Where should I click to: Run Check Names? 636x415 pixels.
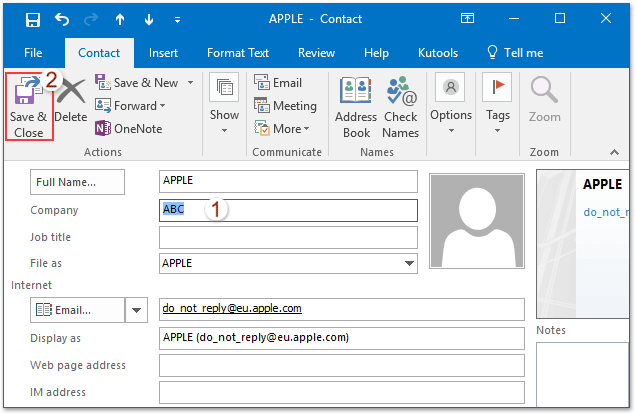pyautogui.click(x=401, y=107)
